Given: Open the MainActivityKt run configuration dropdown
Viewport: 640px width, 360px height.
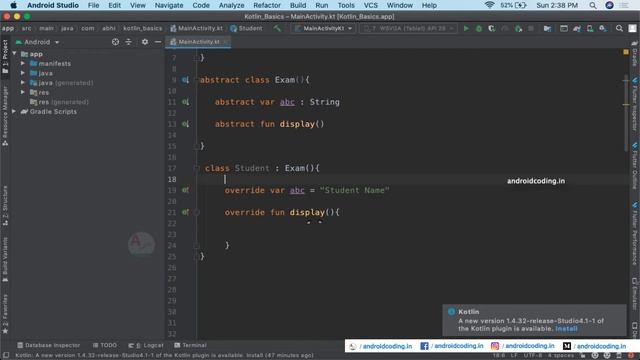Looking at the screenshot, I should pos(323,29).
